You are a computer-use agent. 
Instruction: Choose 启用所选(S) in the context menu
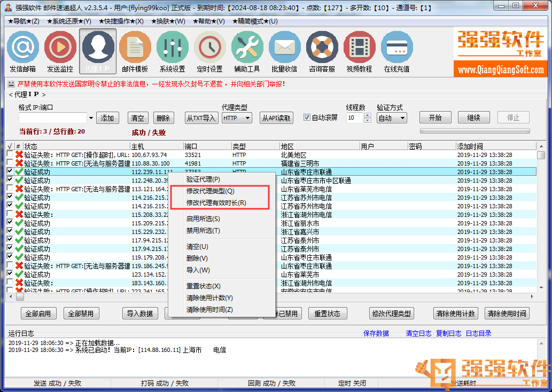(222, 219)
